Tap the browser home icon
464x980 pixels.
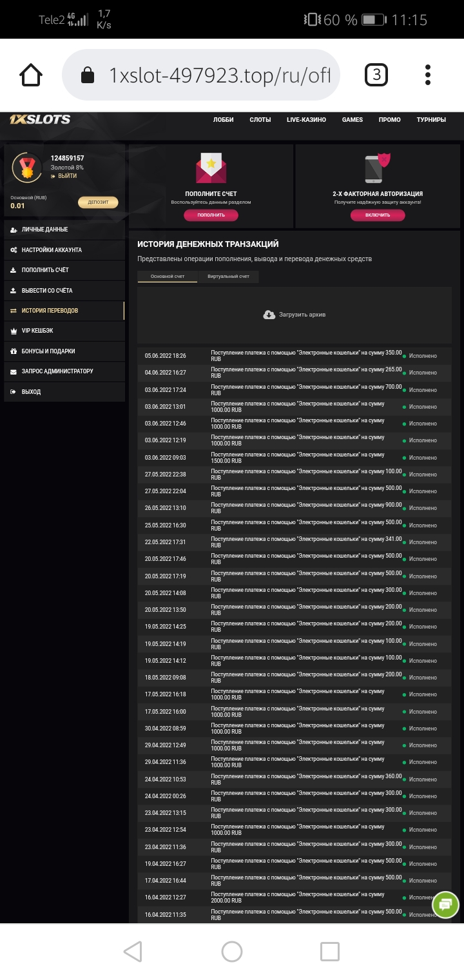pos(31,75)
